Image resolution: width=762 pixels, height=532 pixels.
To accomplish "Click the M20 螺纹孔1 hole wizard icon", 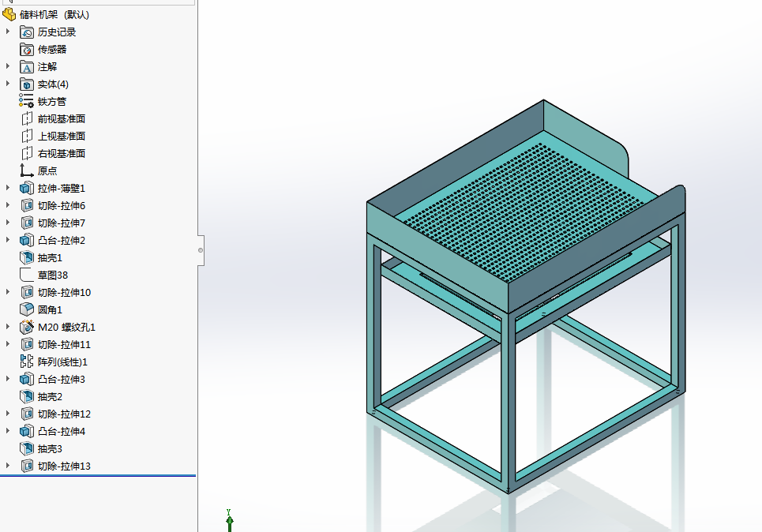I will pyautogui.click(x=27, y=328).
